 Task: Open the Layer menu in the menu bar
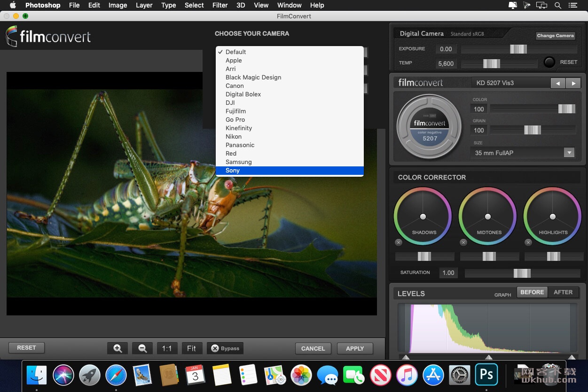[144, 5]
